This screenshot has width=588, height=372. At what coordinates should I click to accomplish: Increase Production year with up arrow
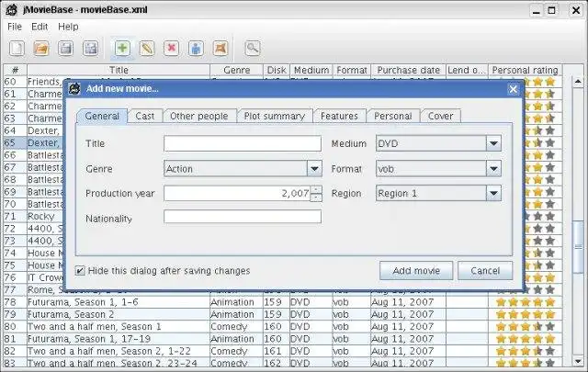click(x=316, y=189)
